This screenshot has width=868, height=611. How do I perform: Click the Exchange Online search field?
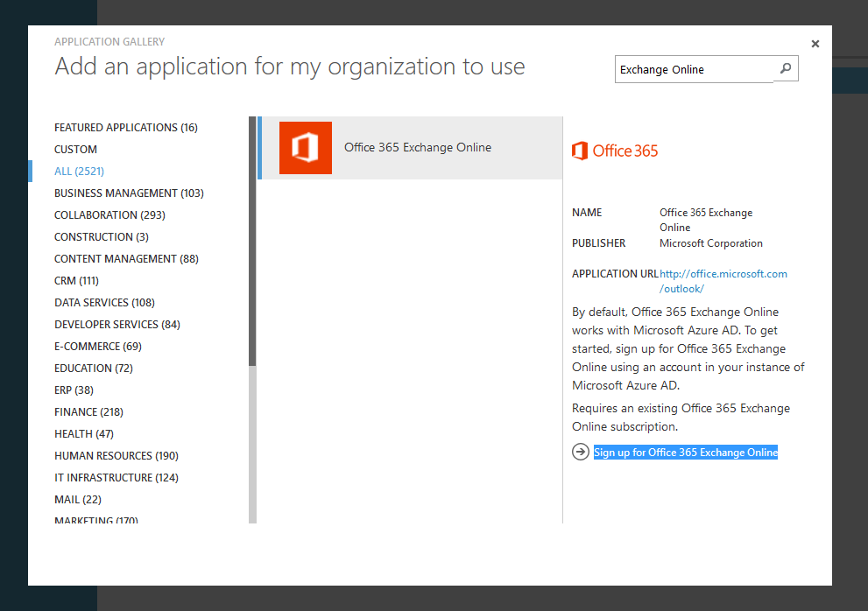click(x=694, y=70)
